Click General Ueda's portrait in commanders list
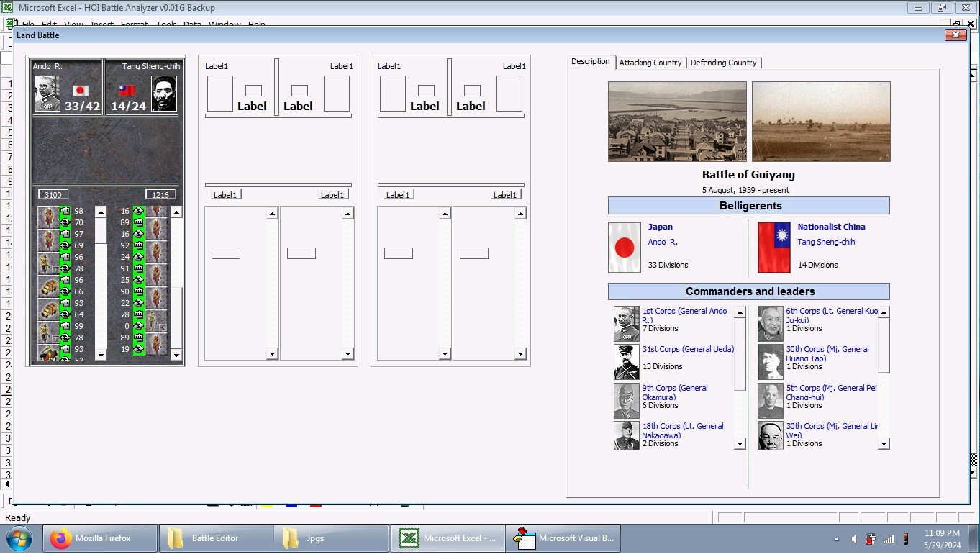The height and width of the screenshot is (557, 980). click(x=626, y=361)
